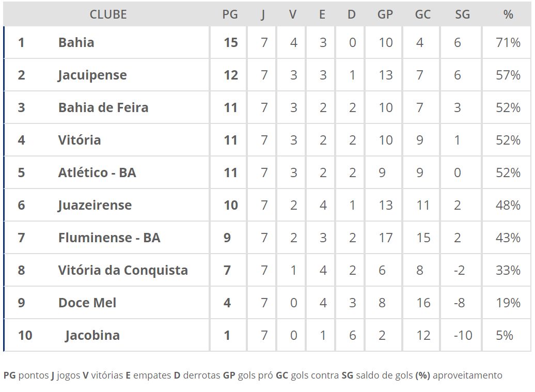
Task: Click the Atlético - BA team name
Action: coord(97,173)
